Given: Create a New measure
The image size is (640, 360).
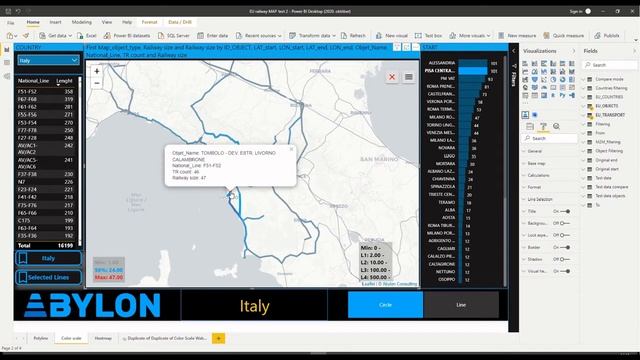Looking at the screenshot, I should 517,36.
